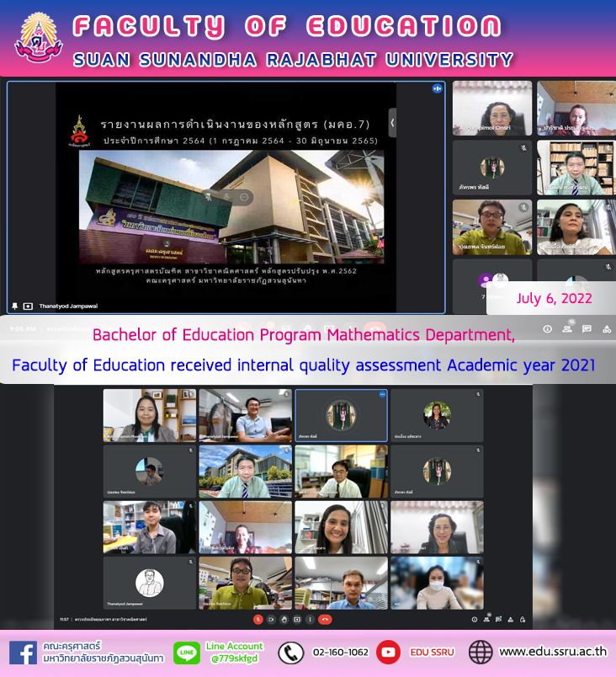
Task: Open meeting details info in the lower meeting window
Action: pyautogui.click(x=473, y=619)
